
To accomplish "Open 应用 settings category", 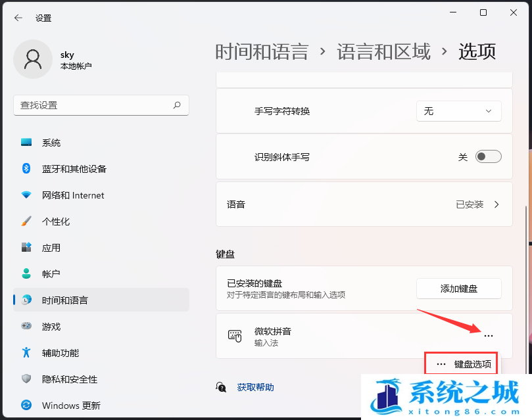I will pos(101,247).
